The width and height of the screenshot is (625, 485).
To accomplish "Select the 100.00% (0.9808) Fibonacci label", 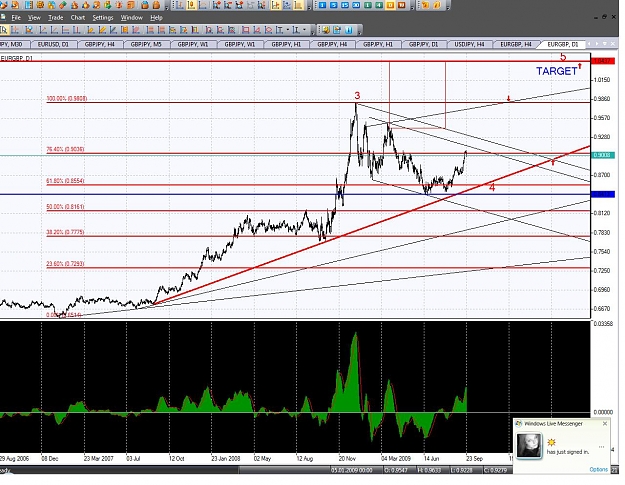I will pos(67,98).
